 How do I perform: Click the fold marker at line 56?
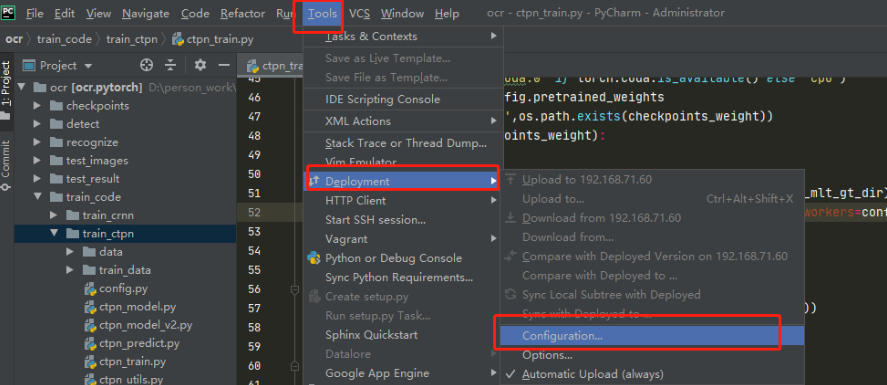[294, 289]
